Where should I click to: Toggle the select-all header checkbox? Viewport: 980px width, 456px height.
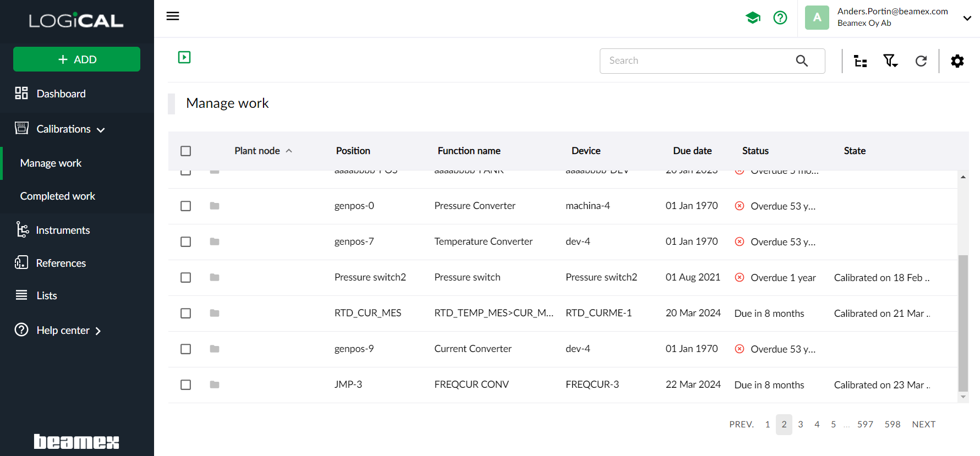pyautogui.click(x=186, y=151)
